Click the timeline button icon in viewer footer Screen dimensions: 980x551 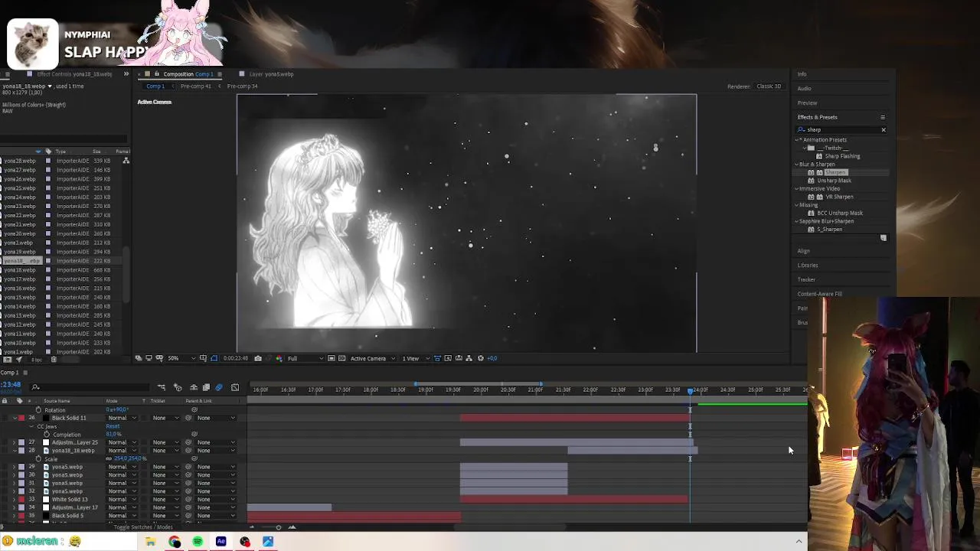click(x=459, y=358)
